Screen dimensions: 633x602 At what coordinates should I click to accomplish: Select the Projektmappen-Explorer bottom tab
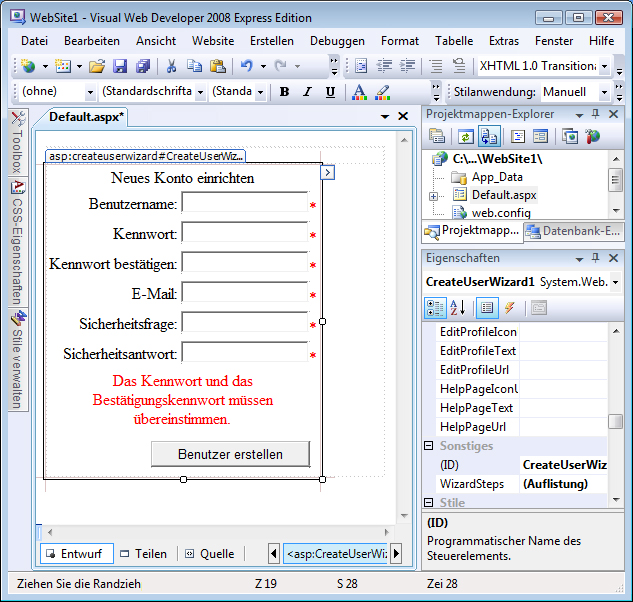pos(472,231)
